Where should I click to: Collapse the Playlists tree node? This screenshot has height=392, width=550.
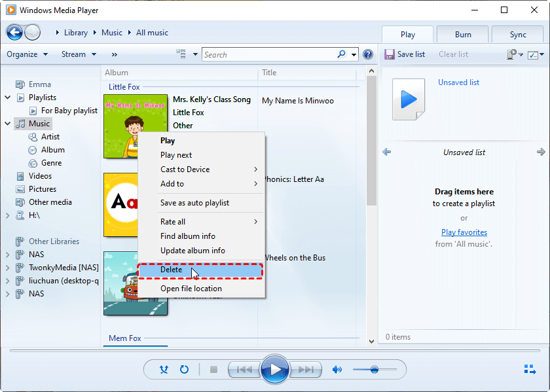[x=7, y=97]
